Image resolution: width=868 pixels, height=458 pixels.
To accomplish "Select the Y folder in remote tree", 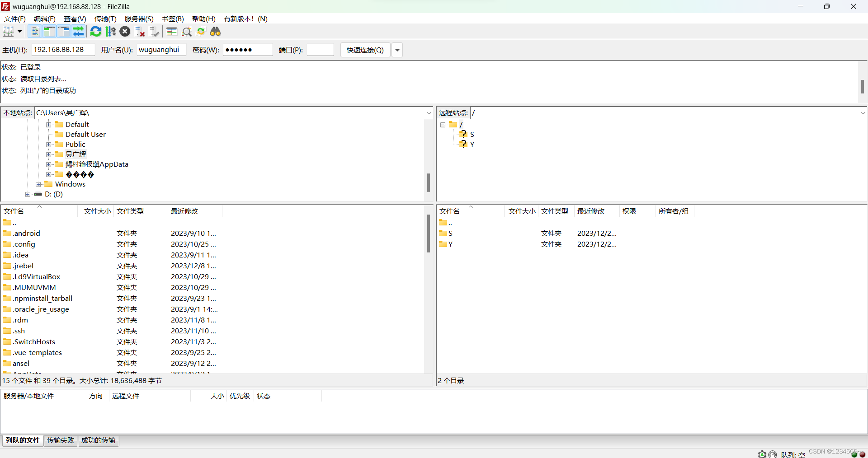I will pos(472,145).
